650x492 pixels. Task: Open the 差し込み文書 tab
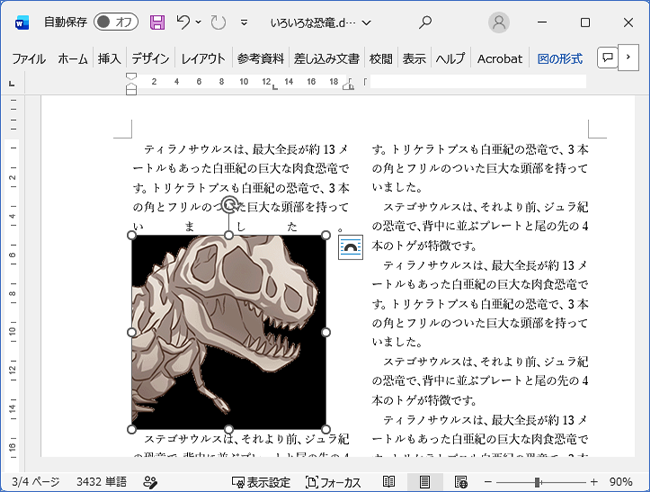point(326,59)
